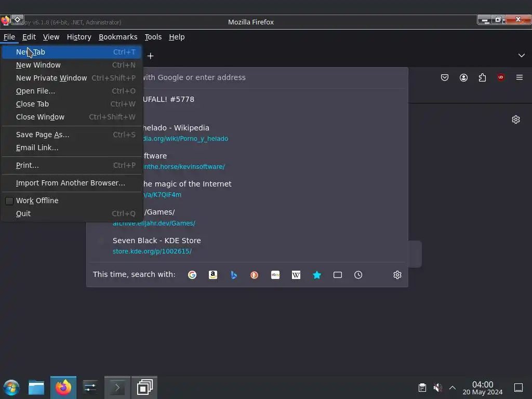Select Open File... menu entry
The width and height of the screenshot is (532, 399).
tap(72, 91)
